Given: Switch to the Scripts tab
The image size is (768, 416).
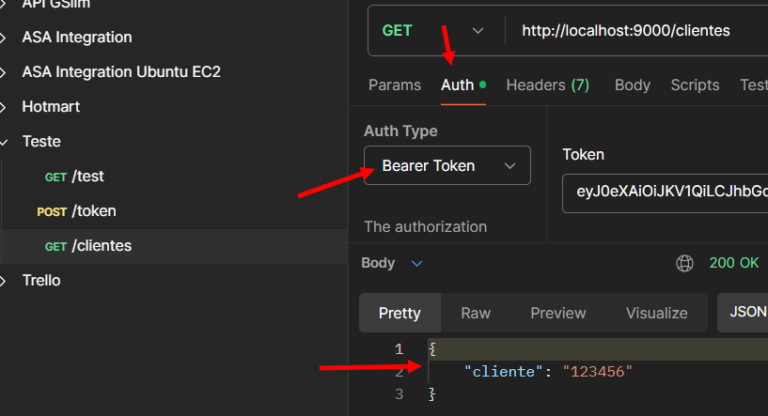Looking at the screenshot, I should tap(695, 85).
